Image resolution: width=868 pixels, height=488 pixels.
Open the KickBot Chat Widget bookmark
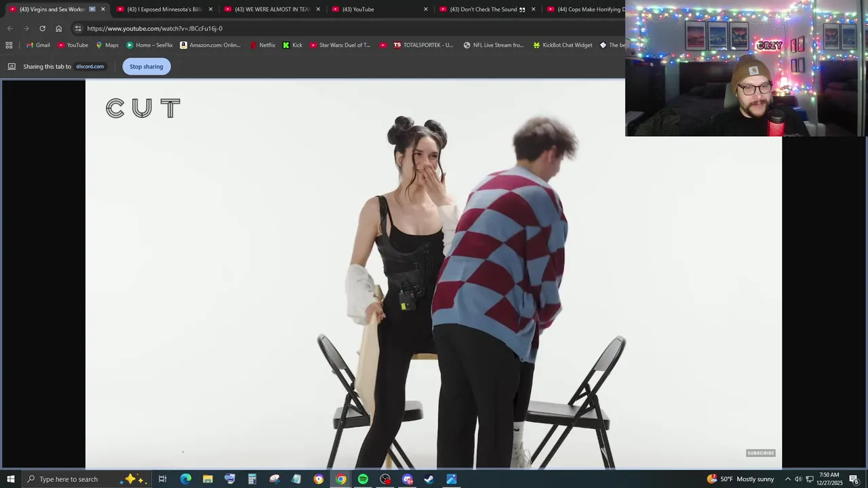click(x=563, y=45)
